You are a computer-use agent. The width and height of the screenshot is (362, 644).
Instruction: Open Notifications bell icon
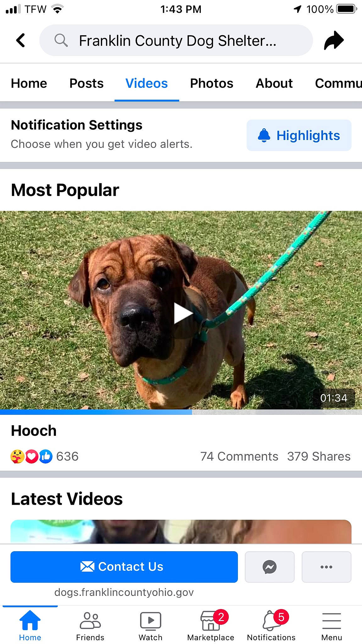(271, 625)
